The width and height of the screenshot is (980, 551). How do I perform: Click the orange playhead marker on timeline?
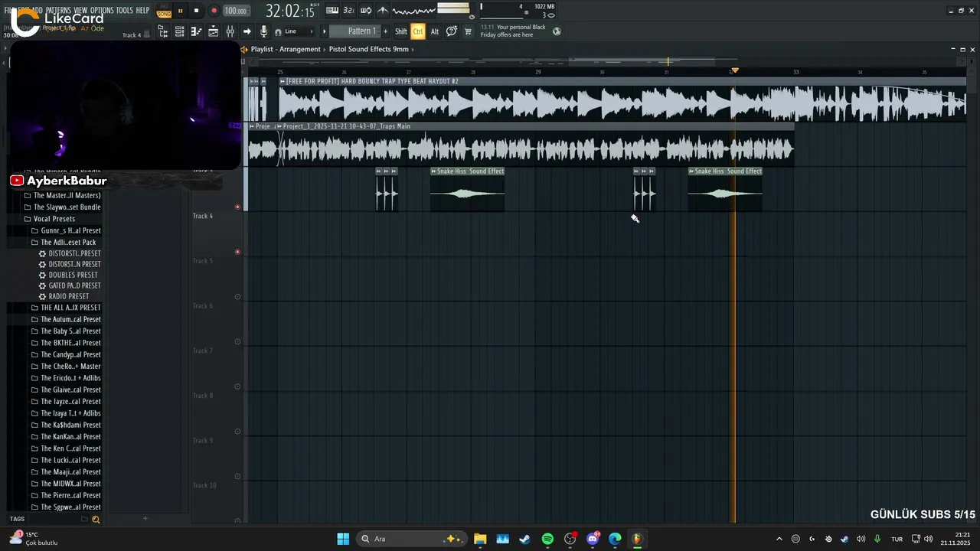click(734, 70)
